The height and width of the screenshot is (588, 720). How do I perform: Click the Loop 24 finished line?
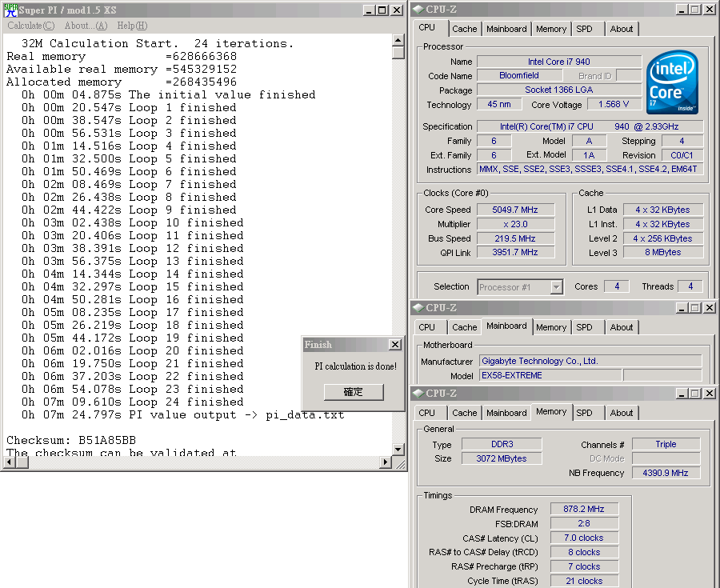click(x=133, y=402)
